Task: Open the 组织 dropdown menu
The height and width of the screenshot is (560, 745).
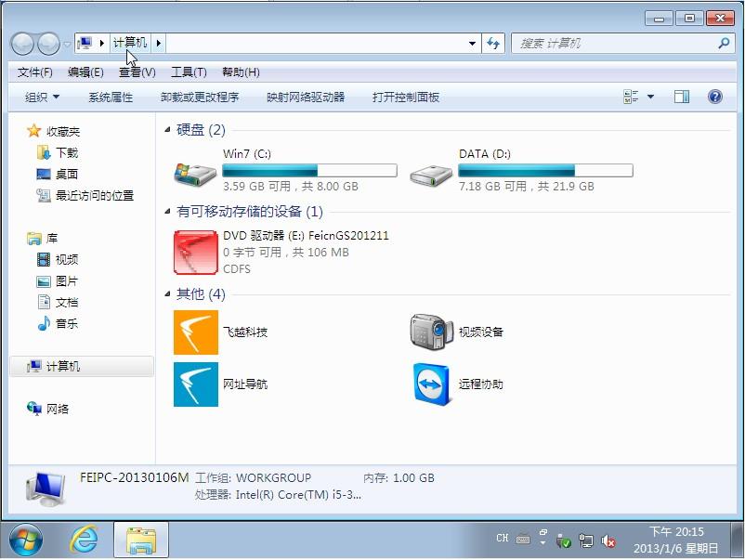Action: click(42, 97)
